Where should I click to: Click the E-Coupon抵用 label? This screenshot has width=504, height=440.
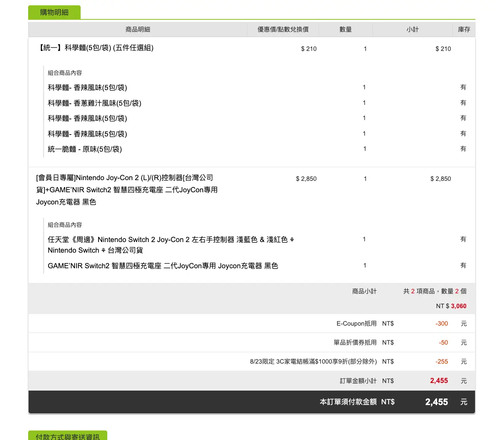pos(356,324)
